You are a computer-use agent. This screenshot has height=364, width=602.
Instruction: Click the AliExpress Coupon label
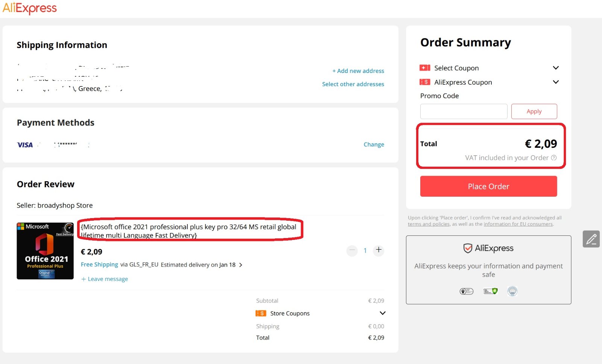tap(463, 82)
